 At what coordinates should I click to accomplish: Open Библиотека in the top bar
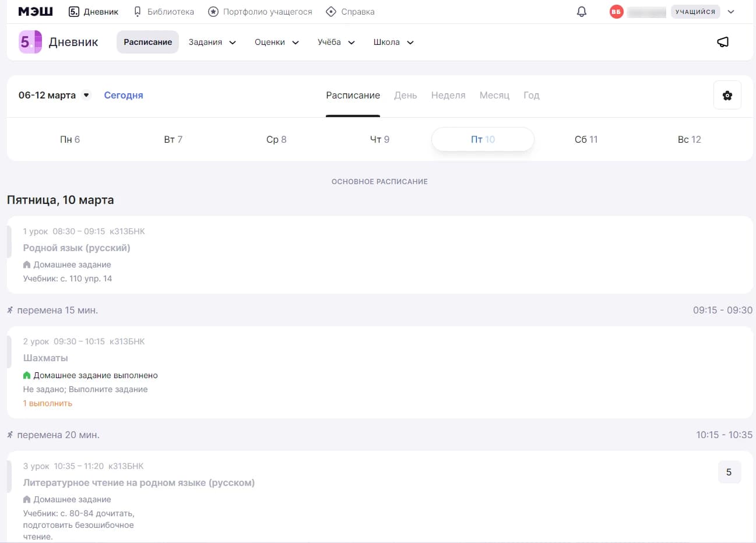click(x=164, y=12)
